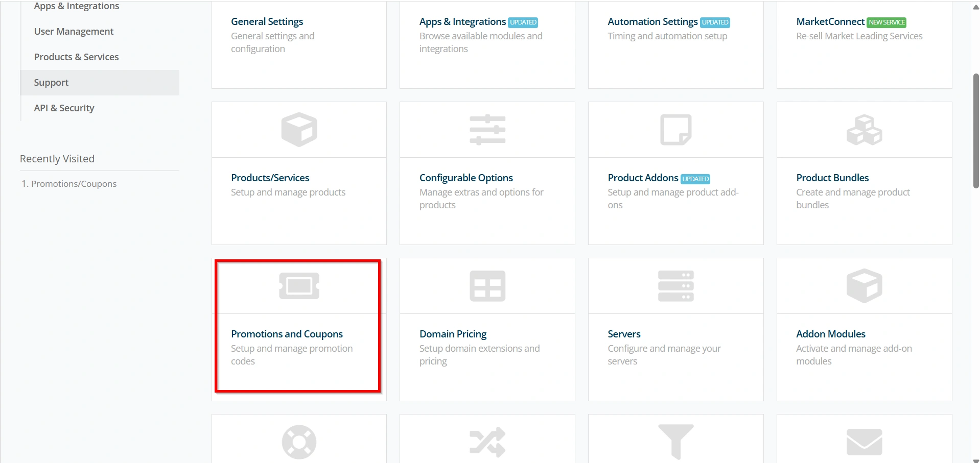Select Products & Services in the sidebar
The image size is (980, 463).
coord(76,57)
